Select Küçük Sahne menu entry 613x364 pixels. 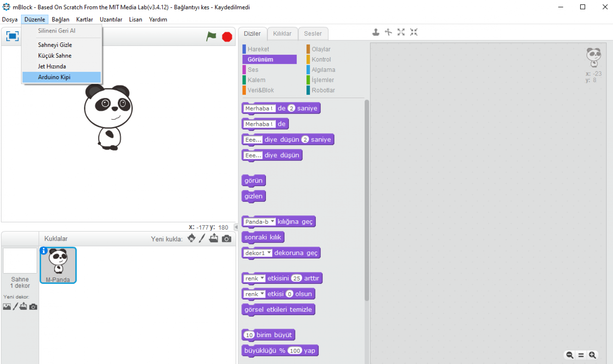[62, 56]
